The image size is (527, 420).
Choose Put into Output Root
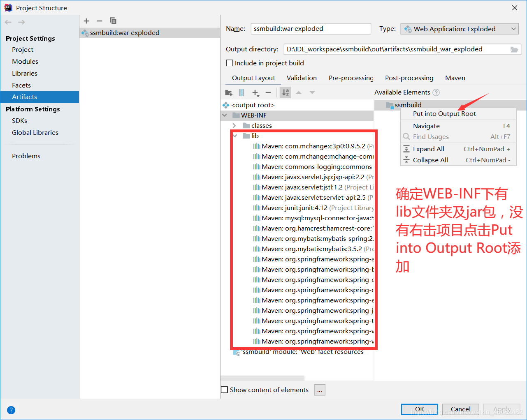pos(458,114)
